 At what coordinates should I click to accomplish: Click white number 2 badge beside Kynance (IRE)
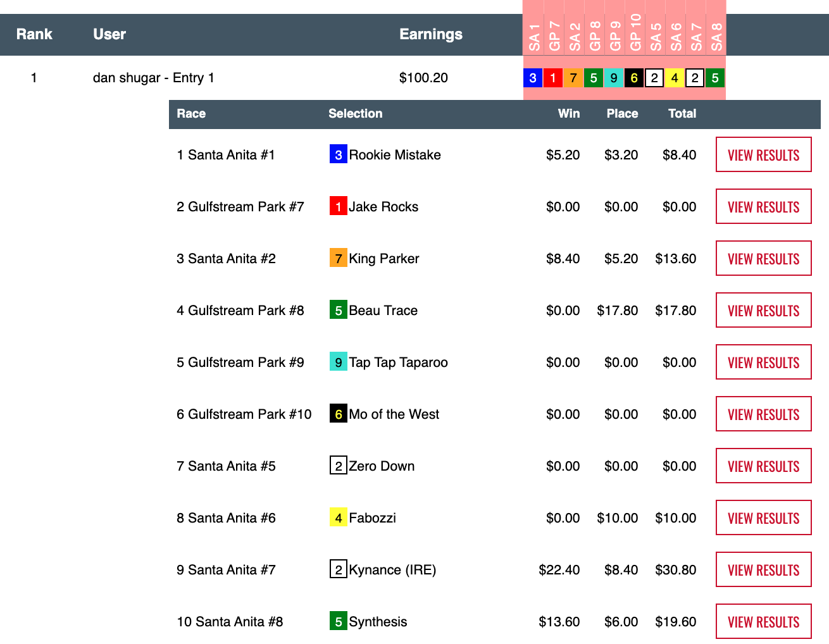338,570
